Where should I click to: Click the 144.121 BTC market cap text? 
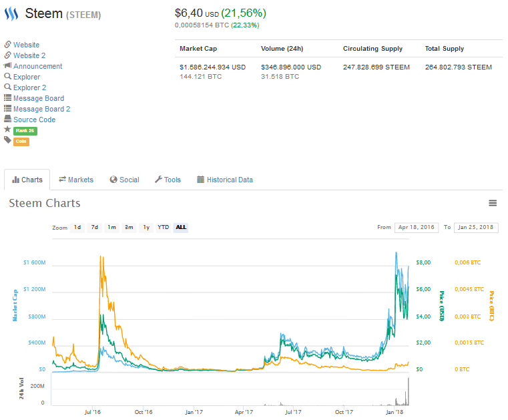click(x=200, y=77)
